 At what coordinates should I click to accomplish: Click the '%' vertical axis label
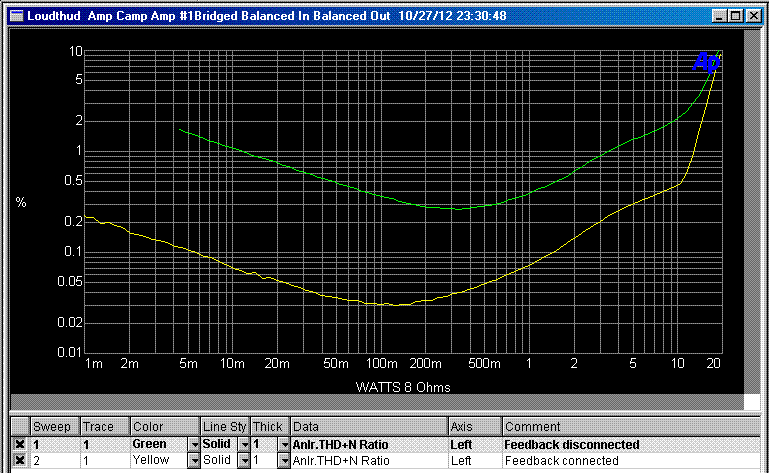click(21, 202)
